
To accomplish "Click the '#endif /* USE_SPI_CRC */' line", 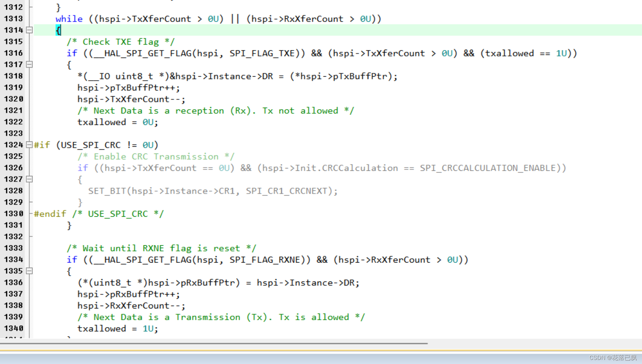I will (99, 214).
